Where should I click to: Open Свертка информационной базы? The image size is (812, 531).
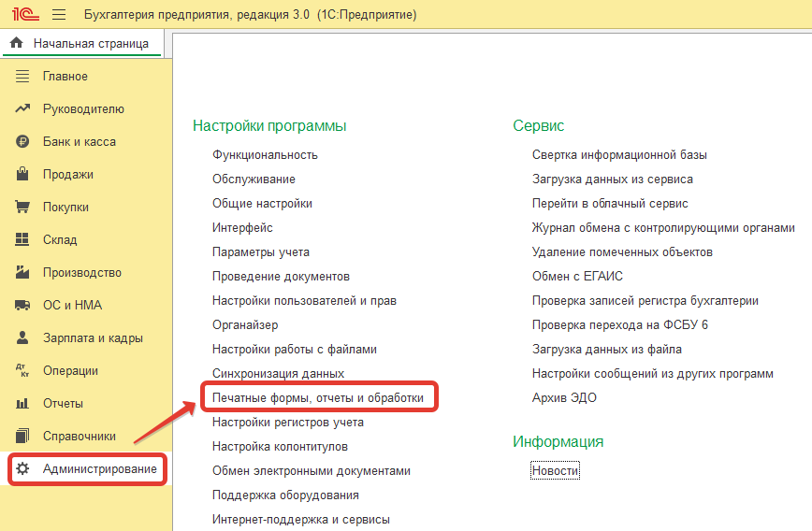tap(619, 155)
